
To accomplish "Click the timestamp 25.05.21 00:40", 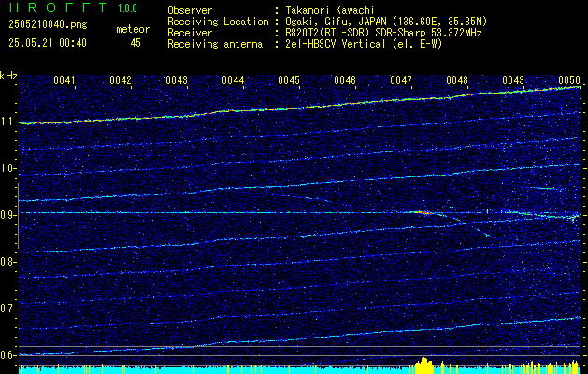I will pyautogui.click(x=48, y=43).
